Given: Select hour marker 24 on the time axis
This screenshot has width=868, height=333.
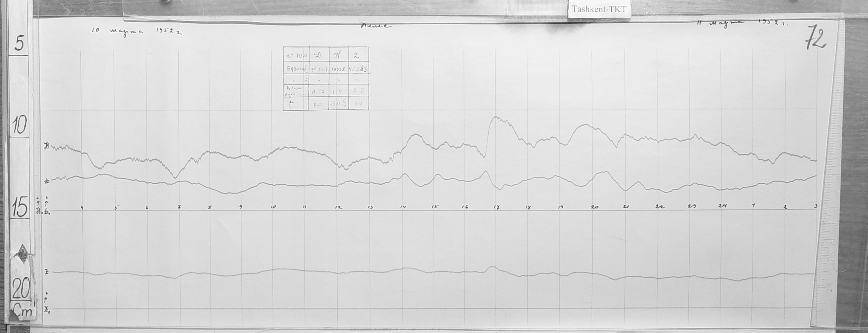Looking at the screenshot, I should (x=722, y=206).
